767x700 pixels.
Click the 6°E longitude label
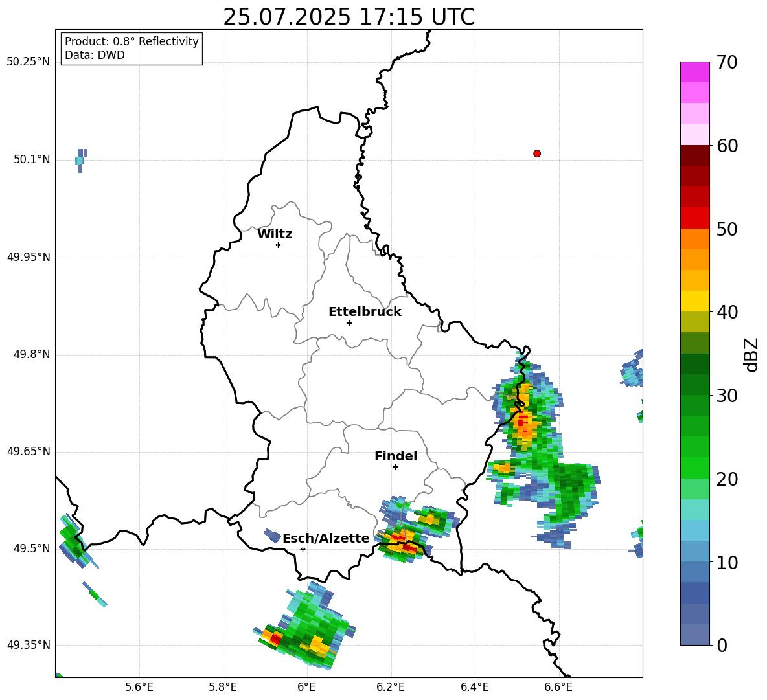(x=306, y=687)
